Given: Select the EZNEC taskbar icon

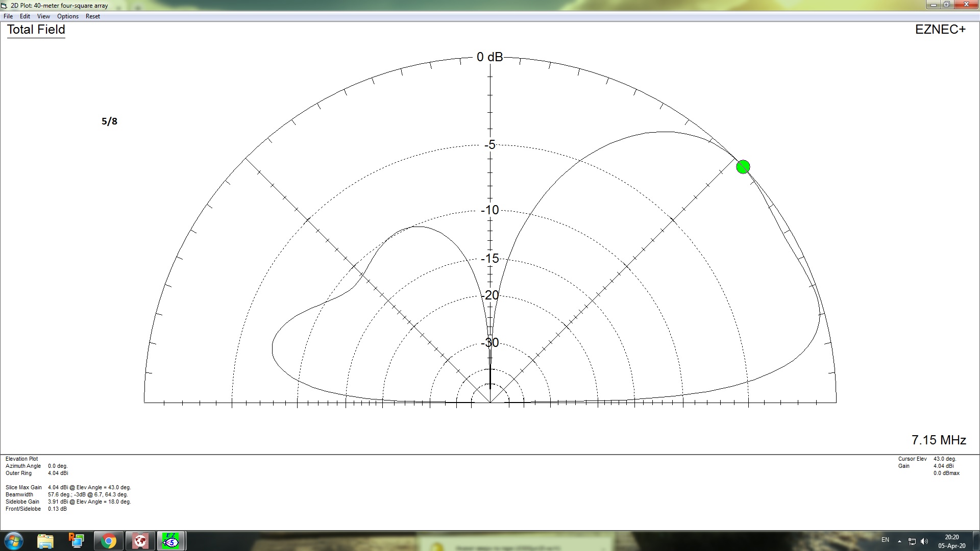Looking at the screenshot, I should coord(171,541).
